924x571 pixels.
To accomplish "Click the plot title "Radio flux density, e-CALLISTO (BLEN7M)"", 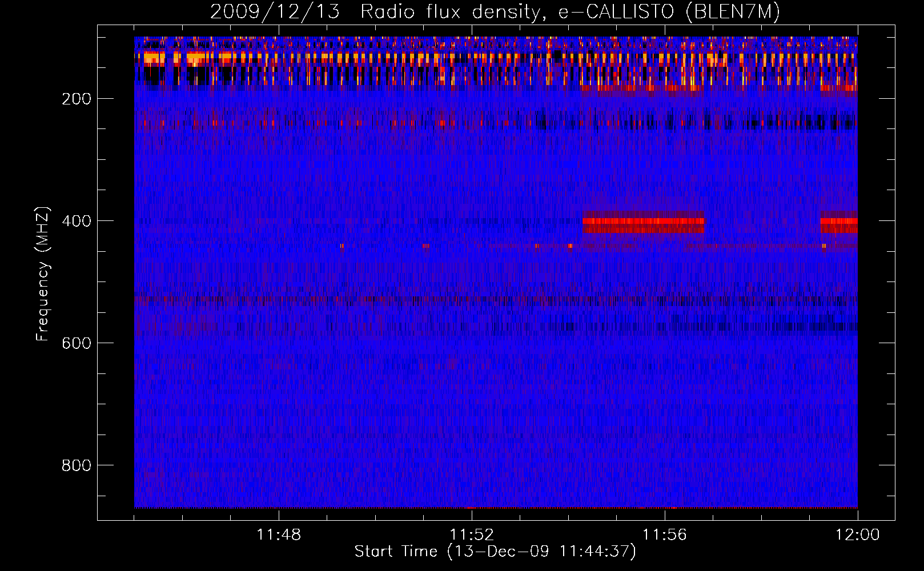I will 571,12.
